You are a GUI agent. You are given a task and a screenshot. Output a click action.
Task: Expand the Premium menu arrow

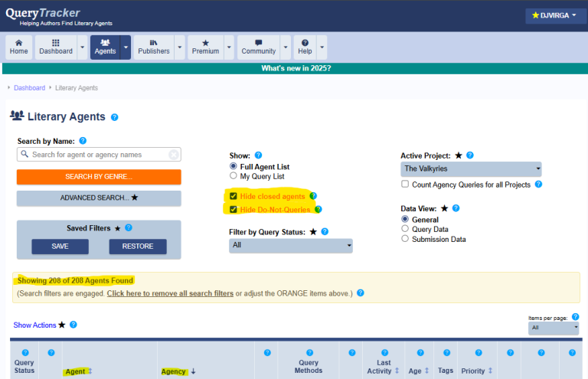pyautogui.click(x=229, y=47)
